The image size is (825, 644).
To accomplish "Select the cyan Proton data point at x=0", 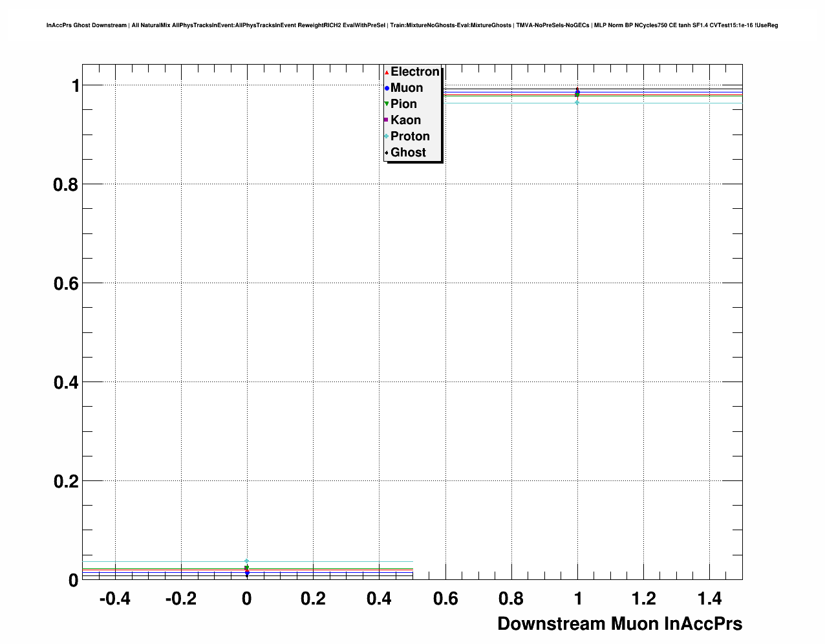I will (x=246, y=561).
